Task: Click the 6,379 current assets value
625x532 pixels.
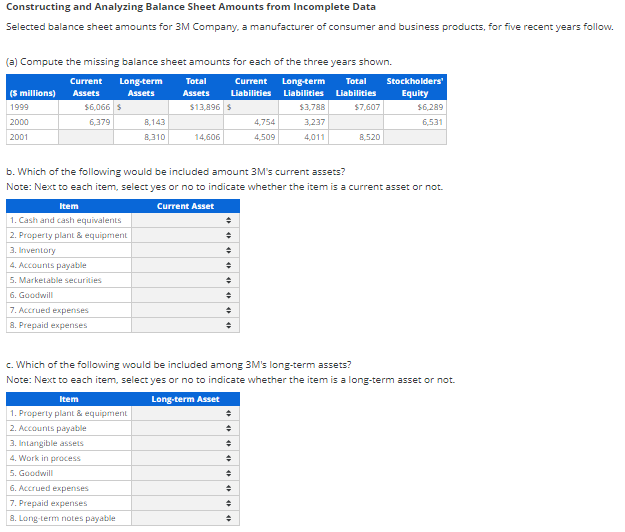Action: pos(100,122)
